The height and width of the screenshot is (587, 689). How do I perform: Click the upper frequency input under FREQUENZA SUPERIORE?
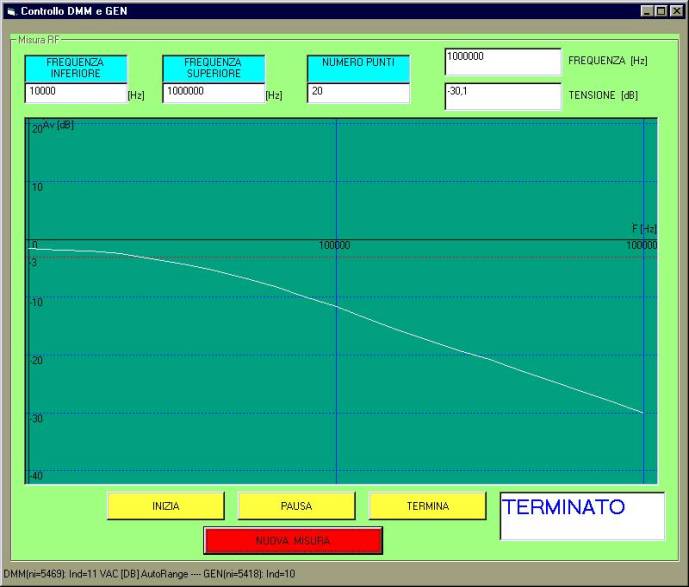pyautogui.click(x=212, y=93)
